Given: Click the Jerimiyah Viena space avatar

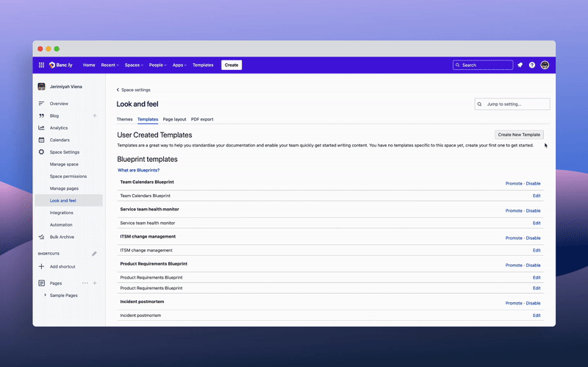Looking at the screenshot, I should (x=42, y=87).
